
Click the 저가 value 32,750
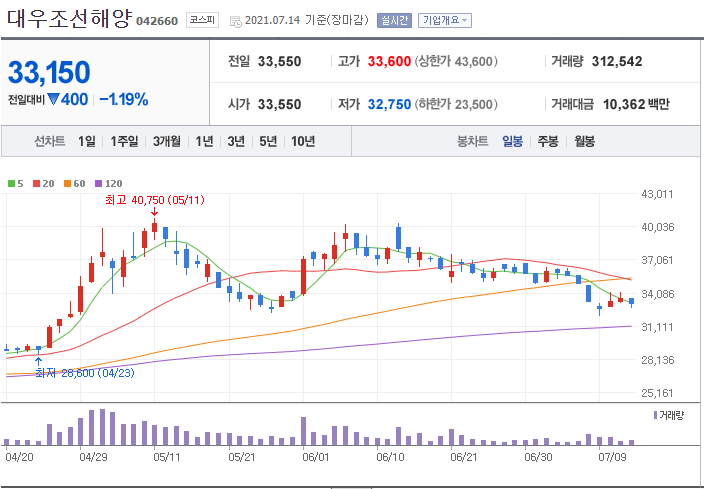coord(389,105)
